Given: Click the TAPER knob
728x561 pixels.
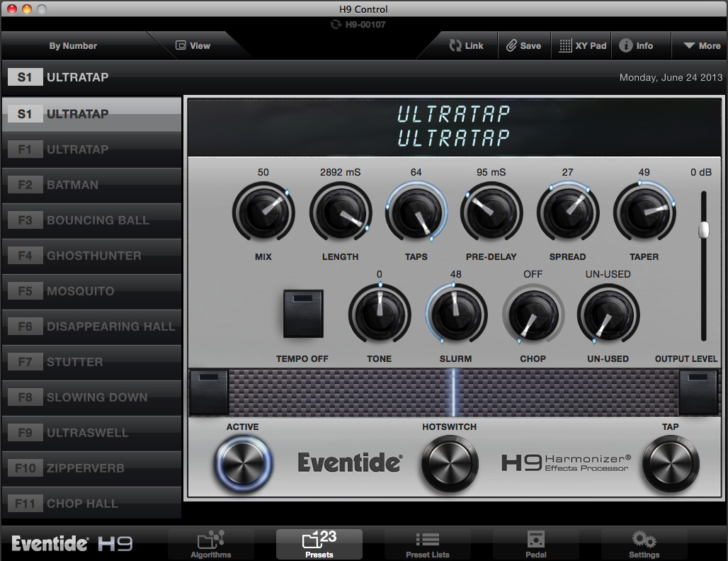Looking at the screenshot, I should point(644,212).
